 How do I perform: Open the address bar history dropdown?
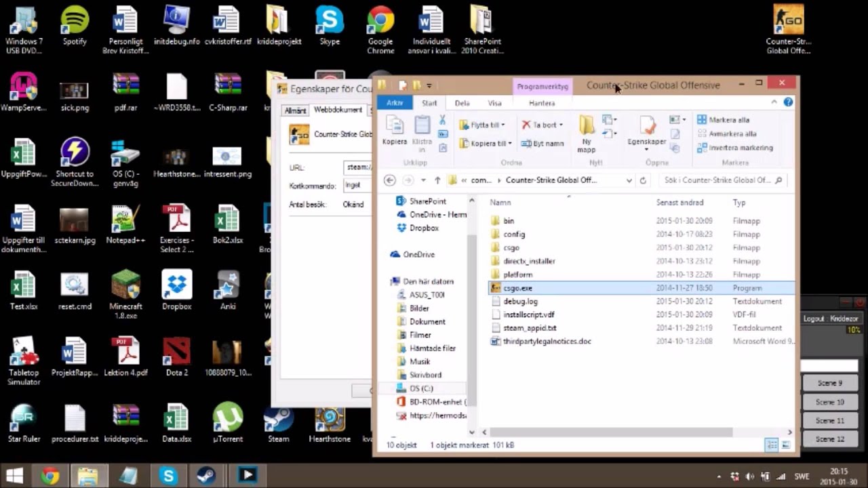coord(629,180)
